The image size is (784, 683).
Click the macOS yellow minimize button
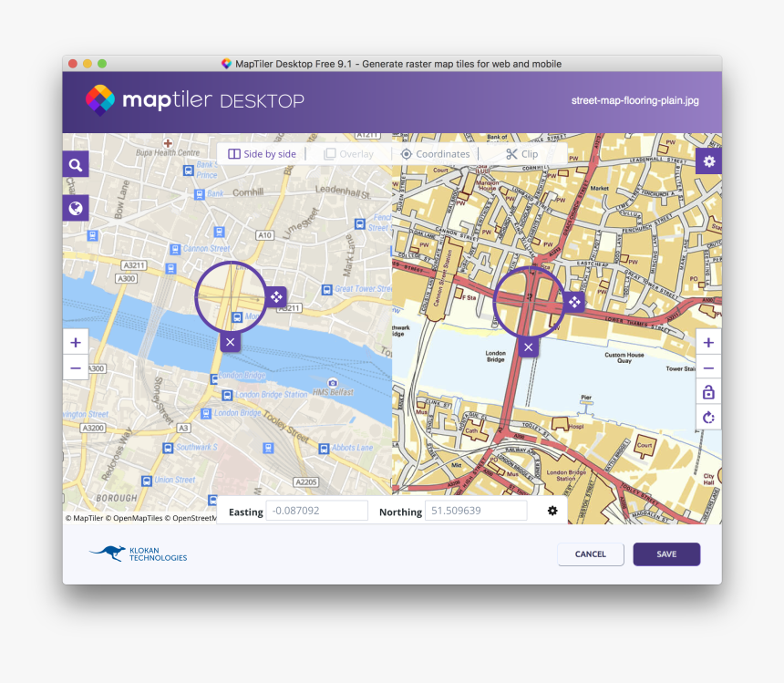88,64
